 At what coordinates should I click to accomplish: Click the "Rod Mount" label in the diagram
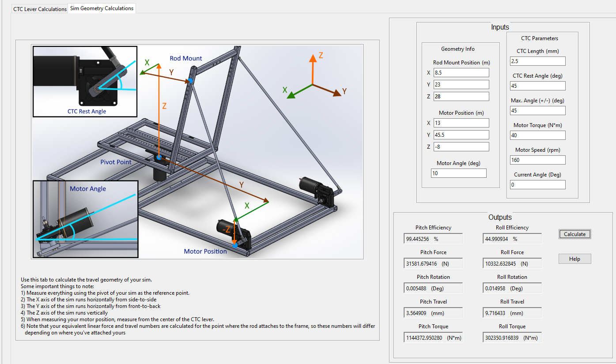coord(186,58)
